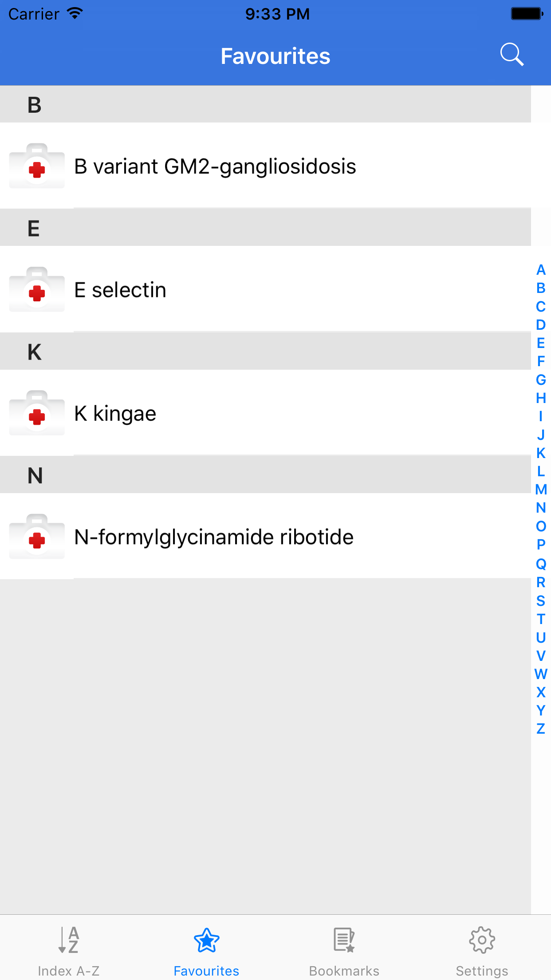Tap the N section header
The height and width of the screenshot is (980, 551).
pos(265,475)
